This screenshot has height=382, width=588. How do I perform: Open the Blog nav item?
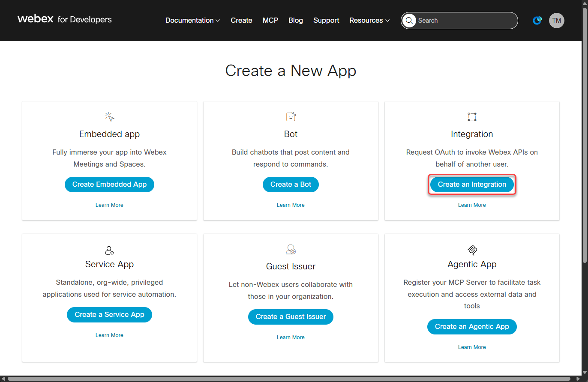(296, 20)
